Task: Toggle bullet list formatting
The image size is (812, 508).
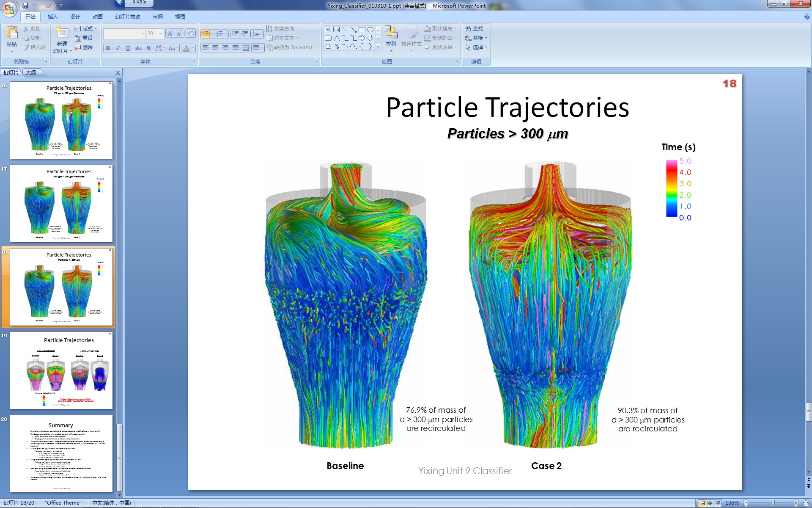Action: tap(205, 34)
